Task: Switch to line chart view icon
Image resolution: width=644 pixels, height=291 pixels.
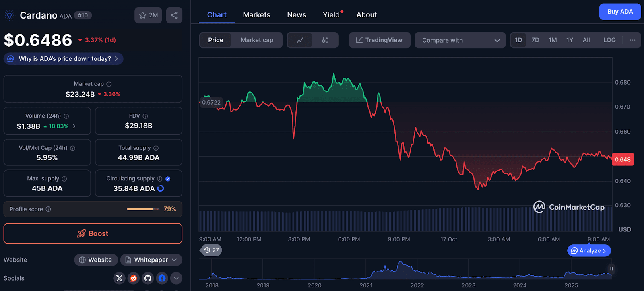Action: tap(300, 40)
